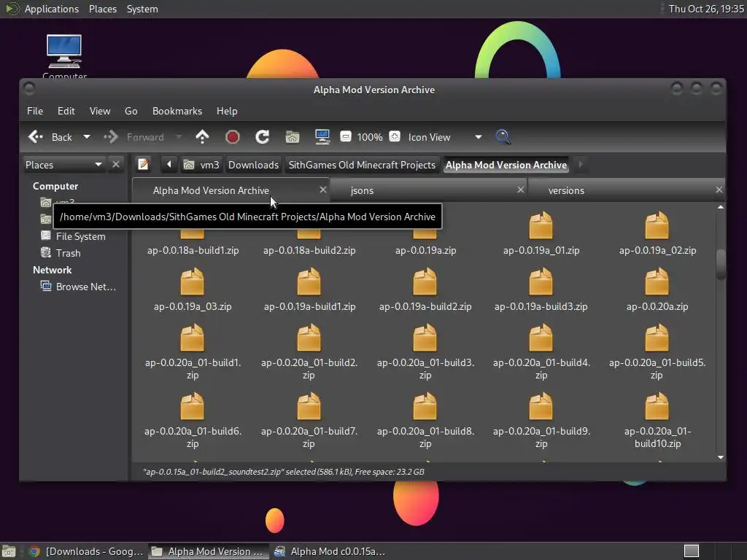Close the versions tab
Screen dimensions: 747x560
(719, 190)
